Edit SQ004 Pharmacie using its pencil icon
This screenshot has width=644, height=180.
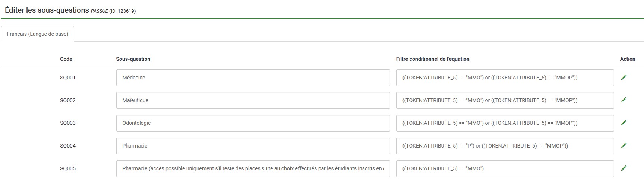pyautogui.click(x=624, y=145)
